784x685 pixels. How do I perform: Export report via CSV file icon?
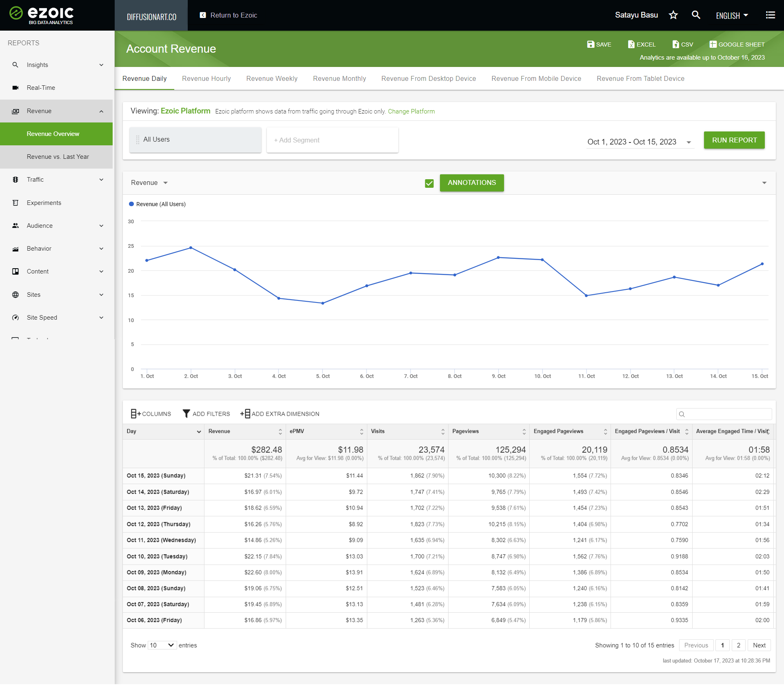coord(676,44)
